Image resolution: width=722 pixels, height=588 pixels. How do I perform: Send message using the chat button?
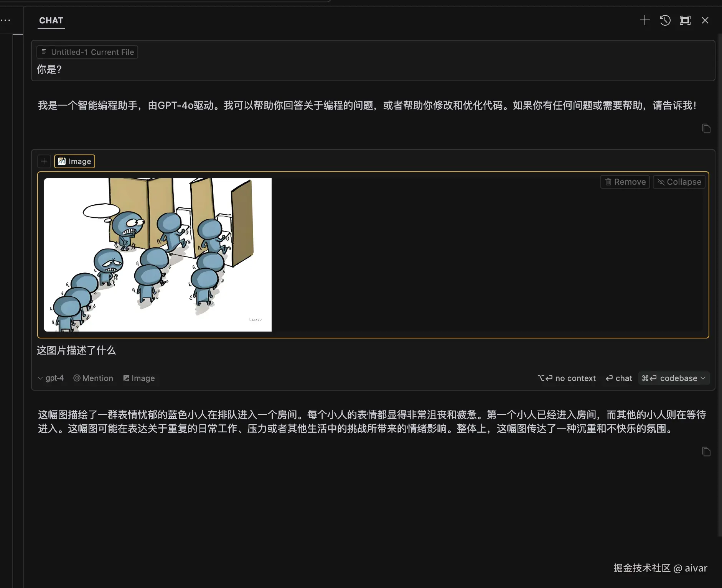click(618, 378)
